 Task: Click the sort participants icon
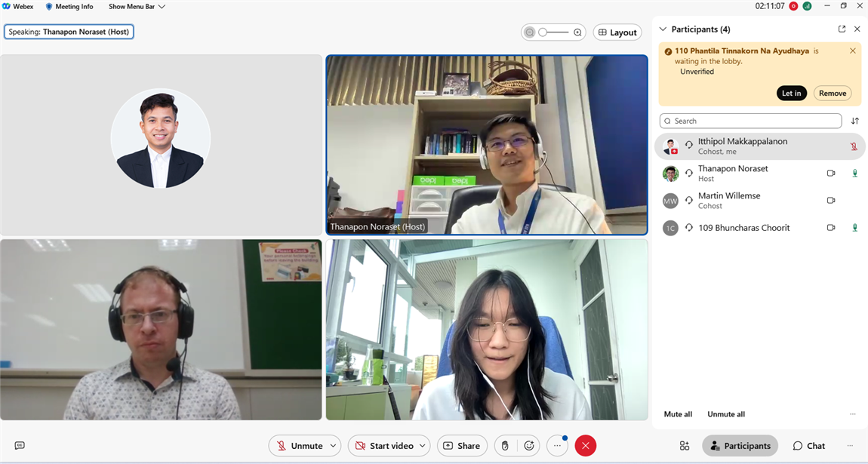click(854, 121)
